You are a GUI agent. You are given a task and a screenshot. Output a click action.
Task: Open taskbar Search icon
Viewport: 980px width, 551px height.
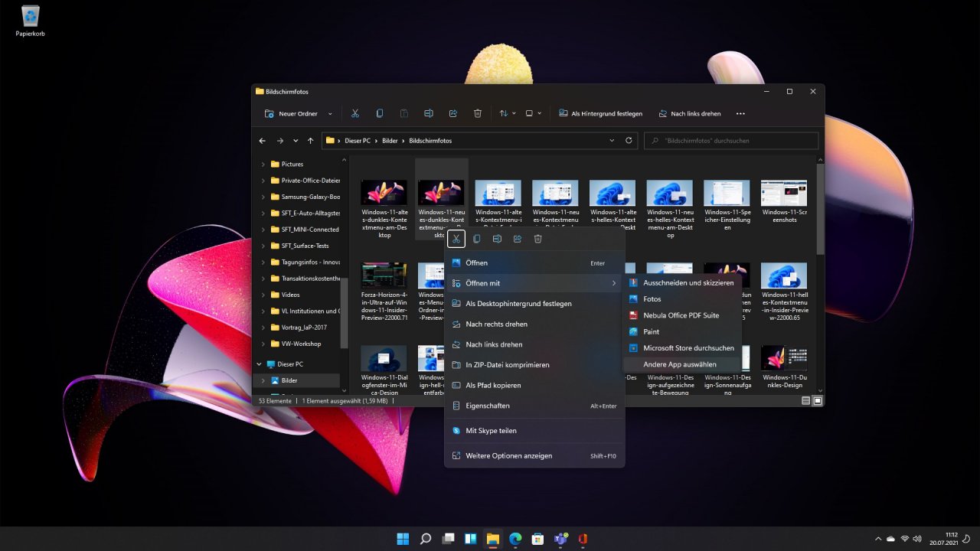(426, 539)
